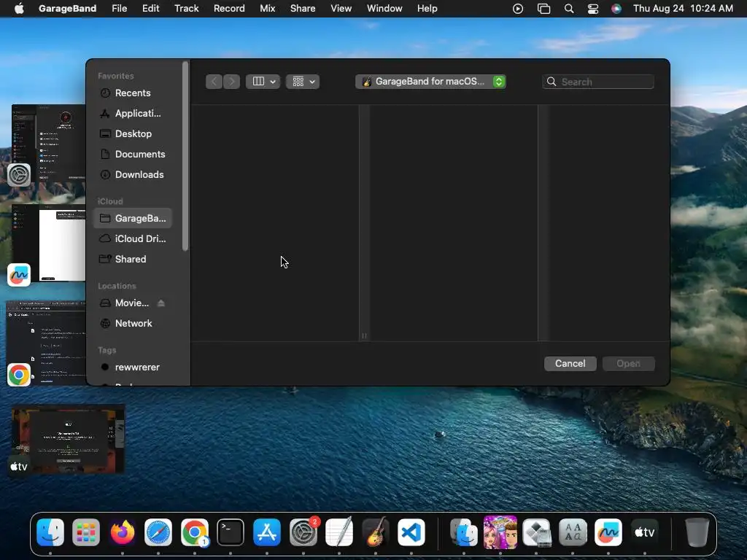The height and width of the screenshot is (560, 747).
Task: Switch to Chrome window thumbnail
Action: (x=46, y=343)
